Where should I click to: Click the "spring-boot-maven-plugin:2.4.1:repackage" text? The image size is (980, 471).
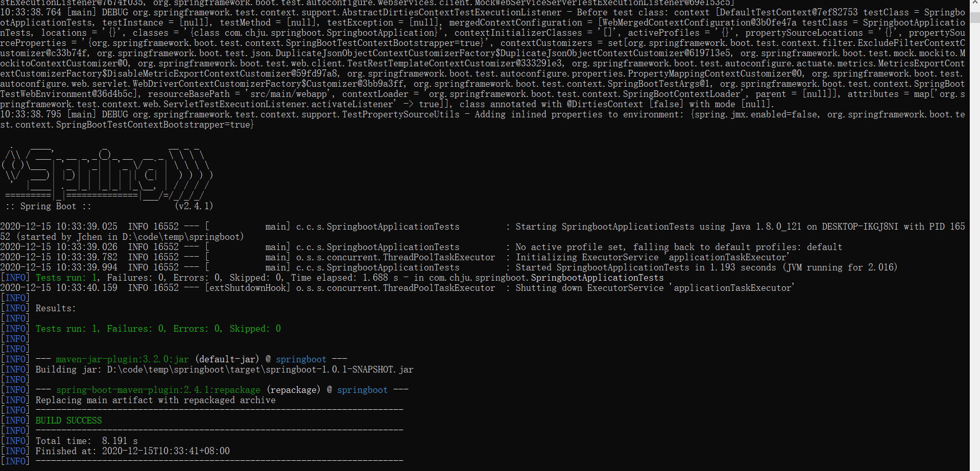coord(158,390)
